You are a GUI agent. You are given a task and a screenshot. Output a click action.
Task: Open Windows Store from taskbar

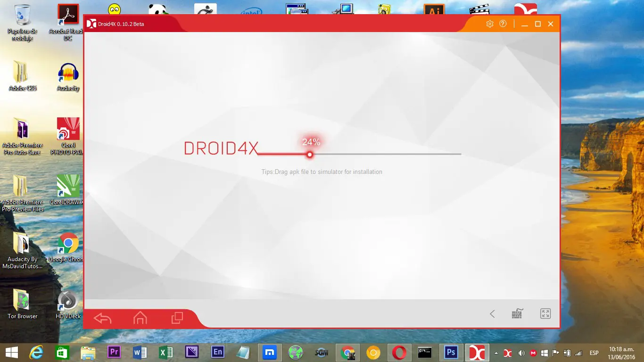(x=62, y=352)
